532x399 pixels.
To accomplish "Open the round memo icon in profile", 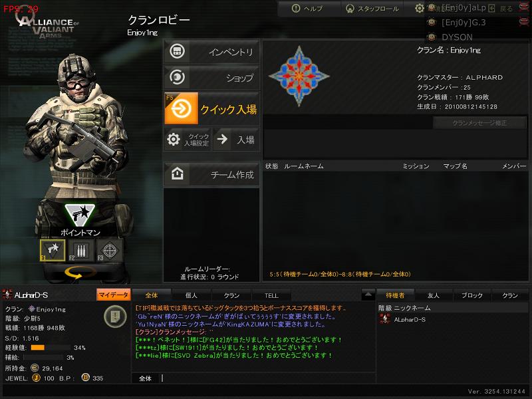I will point(115,317).
